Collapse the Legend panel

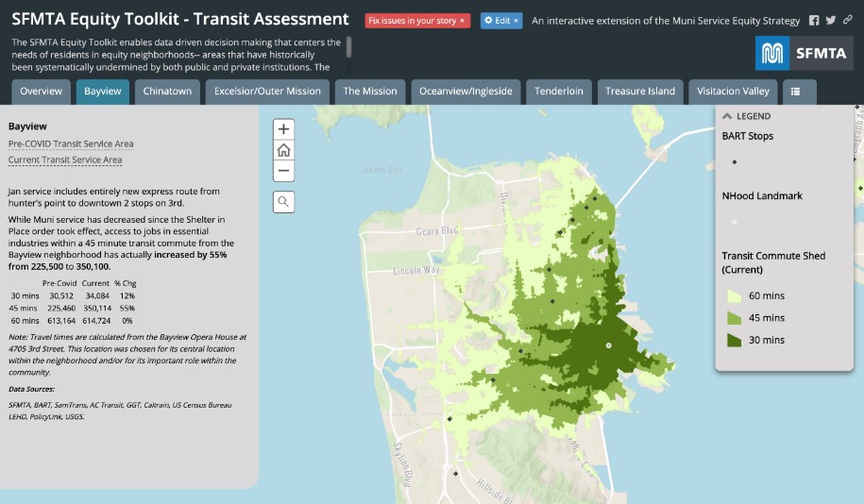(x=728, y=116)
